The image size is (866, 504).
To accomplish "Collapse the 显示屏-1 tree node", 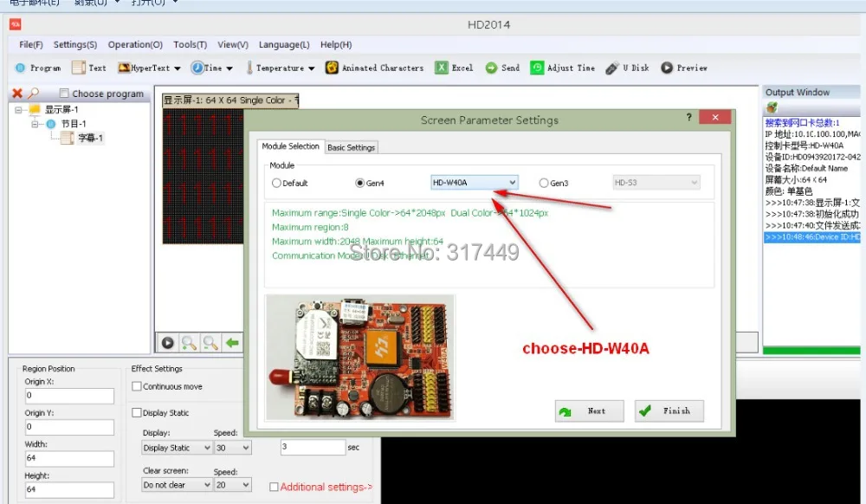I will pyautogui.click(x=18, y=110).
